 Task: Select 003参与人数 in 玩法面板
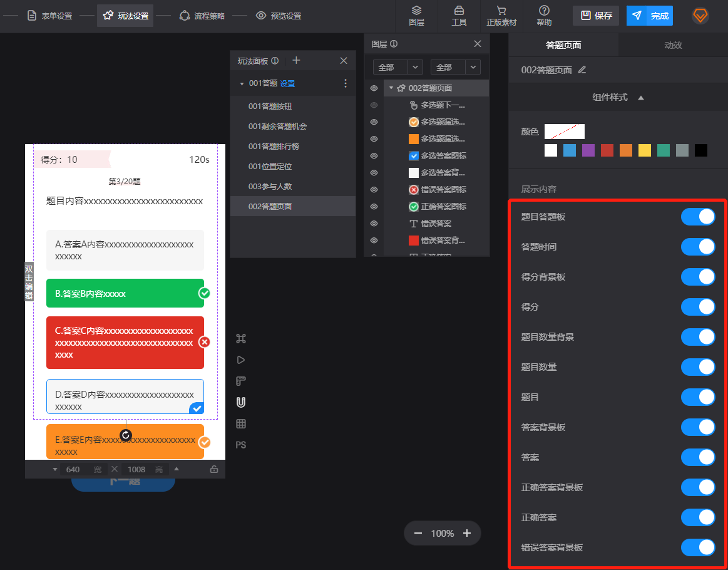coord(293,186)
